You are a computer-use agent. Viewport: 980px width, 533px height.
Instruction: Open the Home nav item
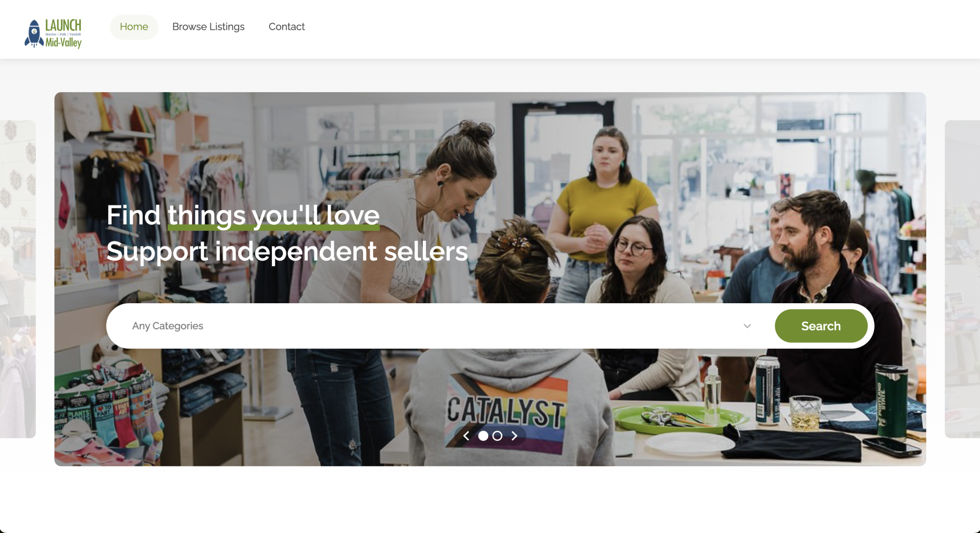pyautogui.click(x=134, y=27)
